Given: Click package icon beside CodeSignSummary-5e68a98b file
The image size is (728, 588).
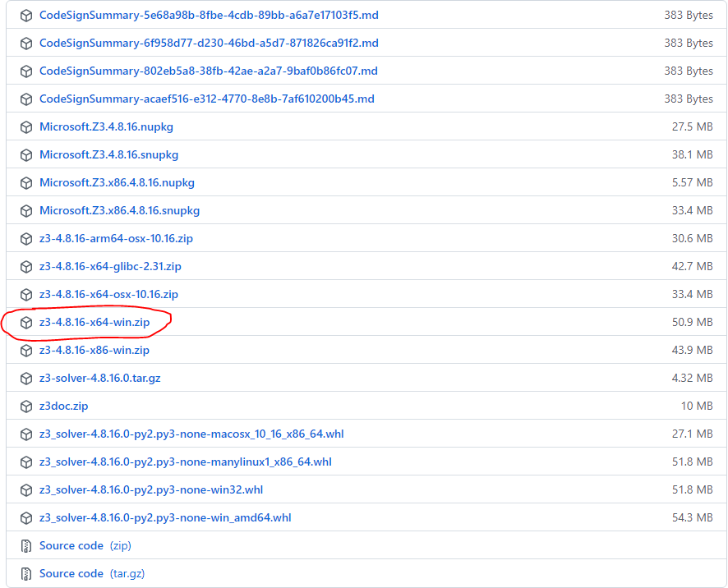Looking at the screenshot, I should [x=26, y=16].
